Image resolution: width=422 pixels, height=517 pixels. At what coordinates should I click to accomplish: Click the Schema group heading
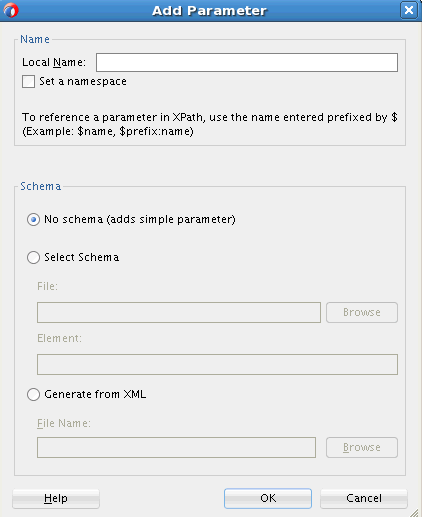pyautogui.click(x=41, y=186)
